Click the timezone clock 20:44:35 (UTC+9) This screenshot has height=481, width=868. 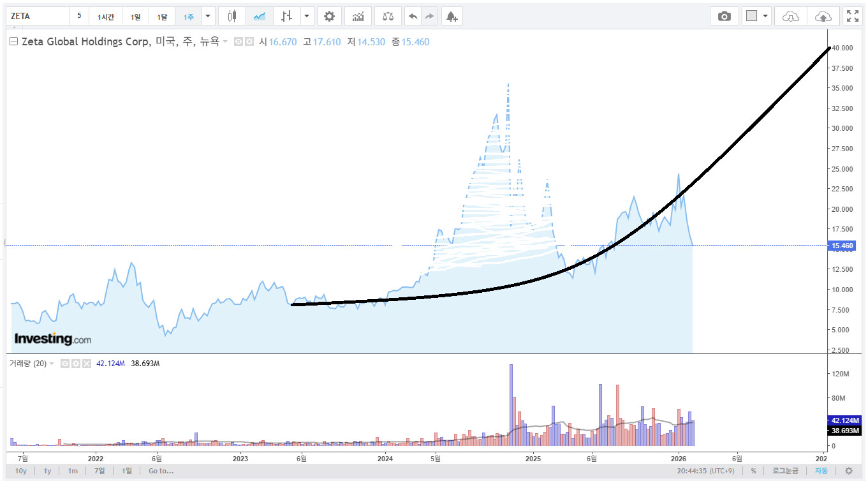tap(707, 471)
